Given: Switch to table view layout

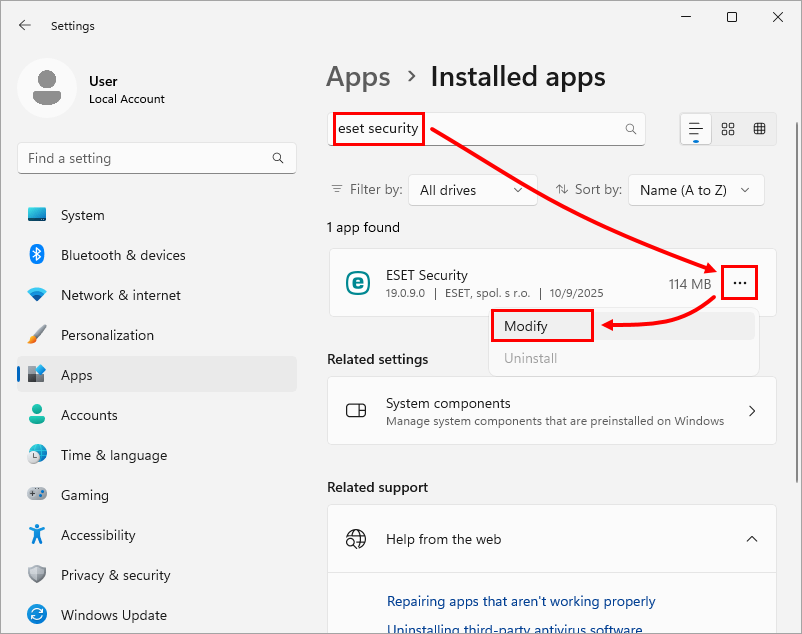Looking at the screenshot, I should point(760,129).
